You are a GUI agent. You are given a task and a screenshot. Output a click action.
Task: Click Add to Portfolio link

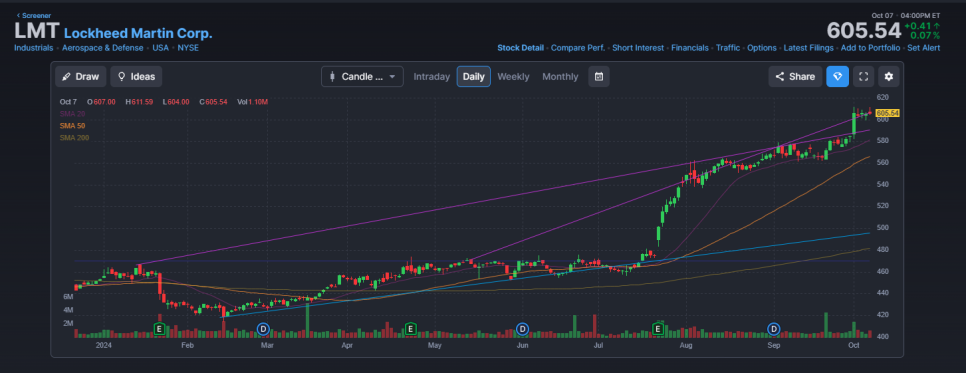871,47
